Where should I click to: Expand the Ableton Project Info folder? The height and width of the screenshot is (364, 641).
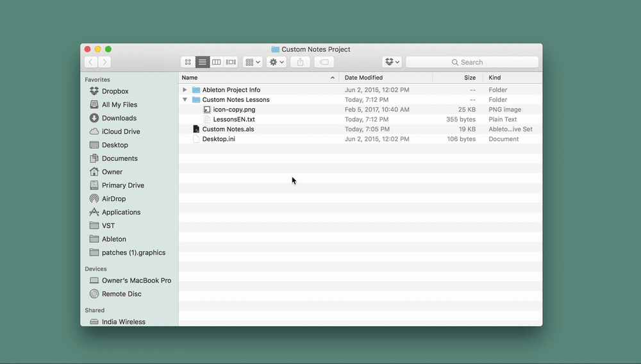(185, 90)
